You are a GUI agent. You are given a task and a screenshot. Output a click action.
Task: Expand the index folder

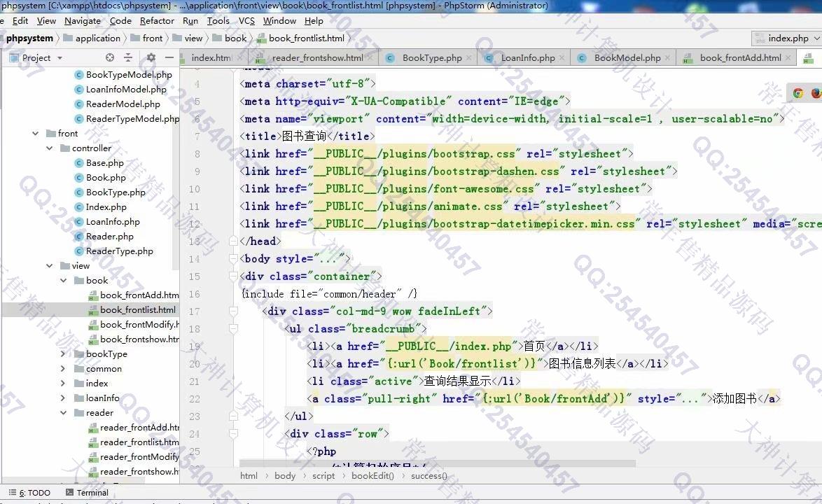64,383
